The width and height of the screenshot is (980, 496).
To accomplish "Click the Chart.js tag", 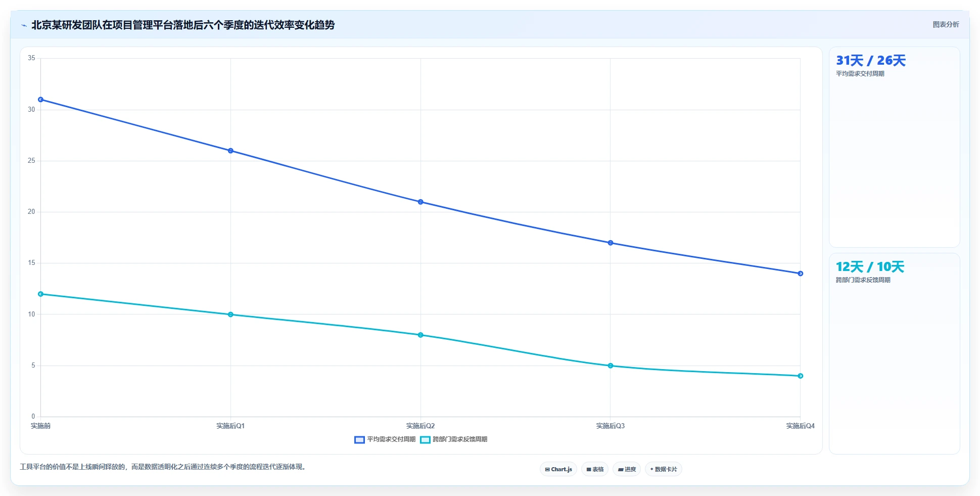I will [558, 469].
